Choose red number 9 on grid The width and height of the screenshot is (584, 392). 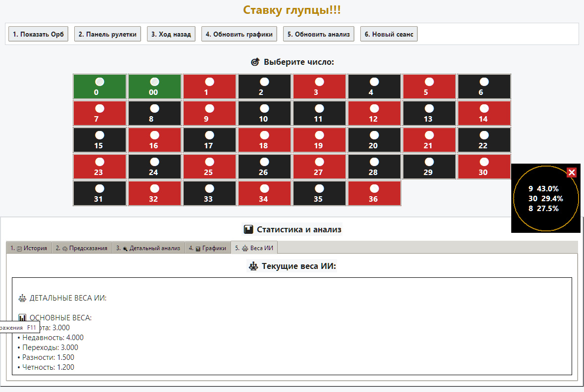pos(209,113)
